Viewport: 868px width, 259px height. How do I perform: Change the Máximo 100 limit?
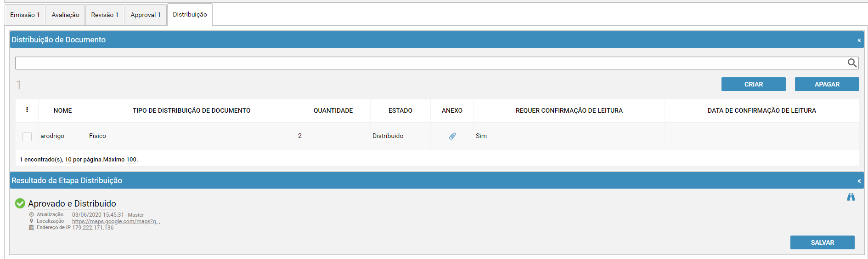pos(131,160)
